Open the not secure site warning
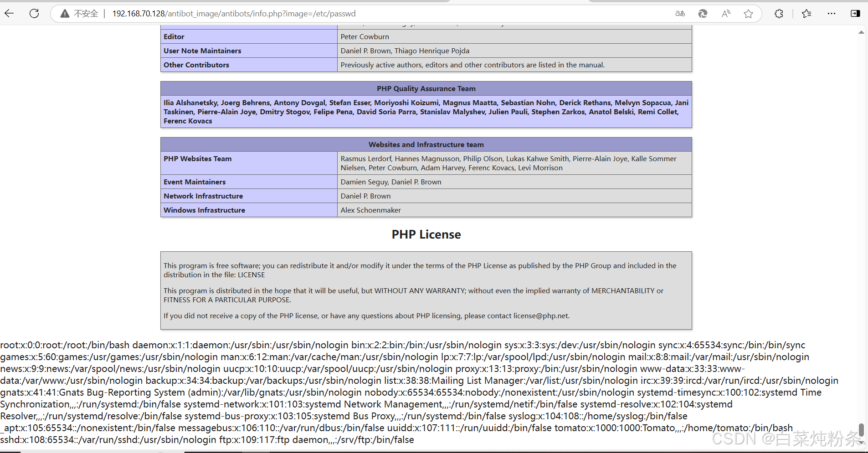 point(80,14)
